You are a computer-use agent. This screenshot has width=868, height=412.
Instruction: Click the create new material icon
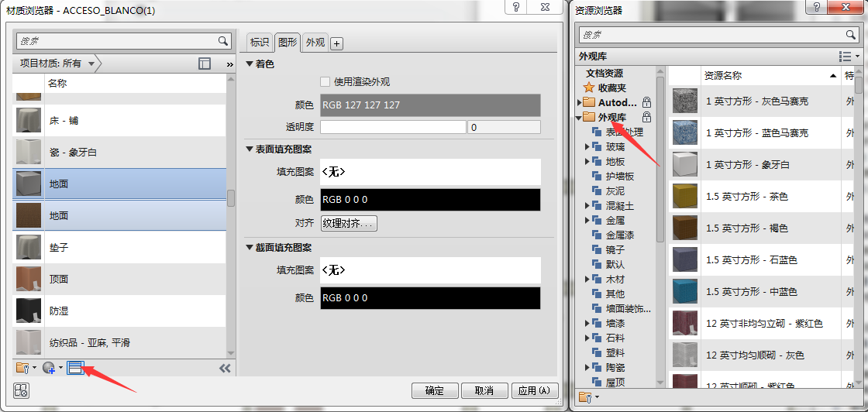tap(52, 368)
